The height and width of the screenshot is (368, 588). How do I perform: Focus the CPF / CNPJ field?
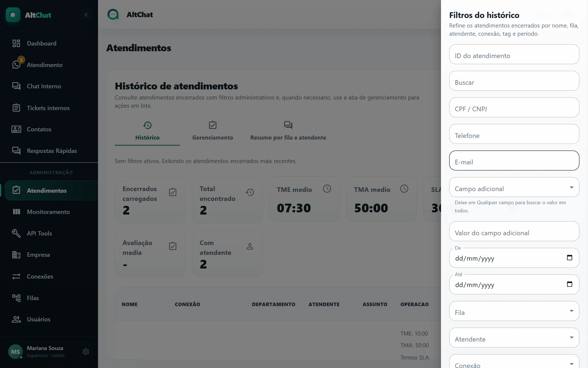coord(514,107)
